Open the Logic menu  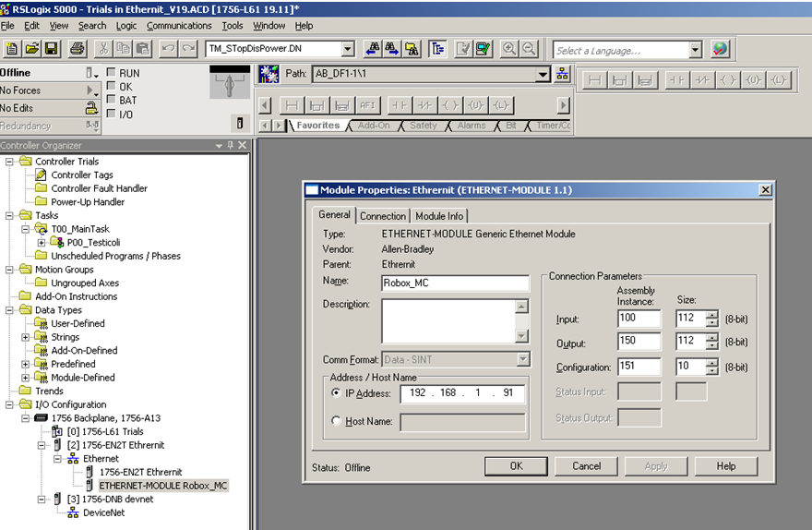coord(126,25)
